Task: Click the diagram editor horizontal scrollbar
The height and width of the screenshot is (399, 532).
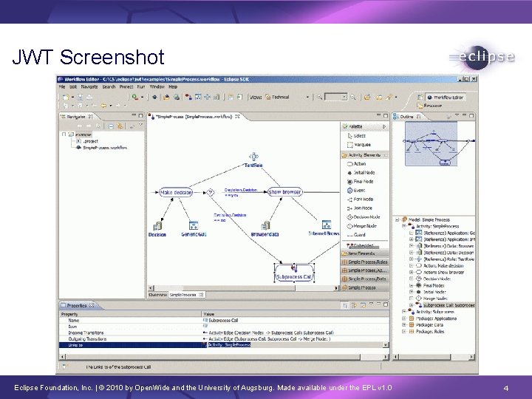Action: (x=242, y=288)
